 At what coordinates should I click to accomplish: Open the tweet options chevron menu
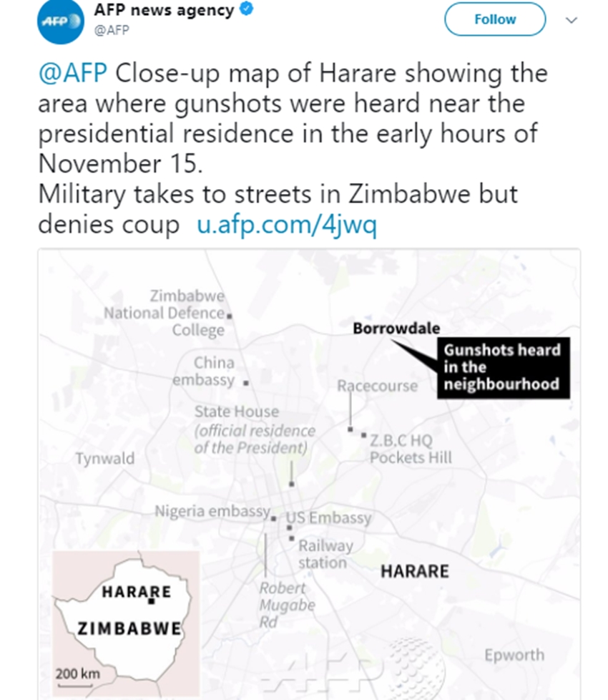pyautogui.click(x=571, y=20)
